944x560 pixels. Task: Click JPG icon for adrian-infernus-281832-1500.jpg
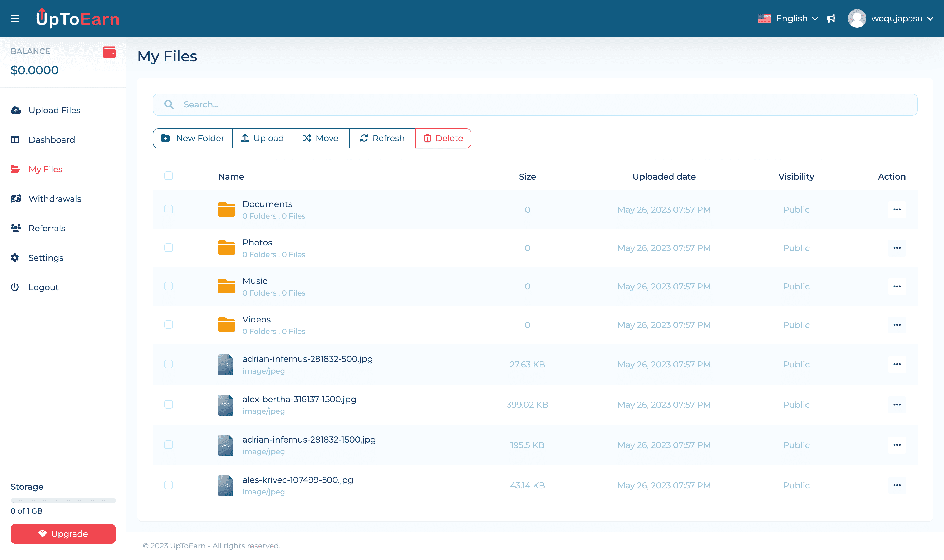tap(226, 445)
